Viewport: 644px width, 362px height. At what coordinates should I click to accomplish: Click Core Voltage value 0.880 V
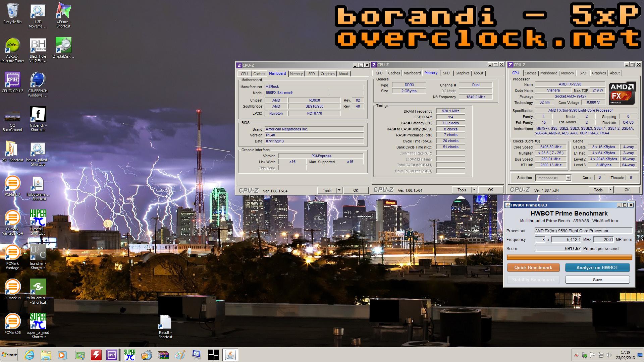point(593,103)
